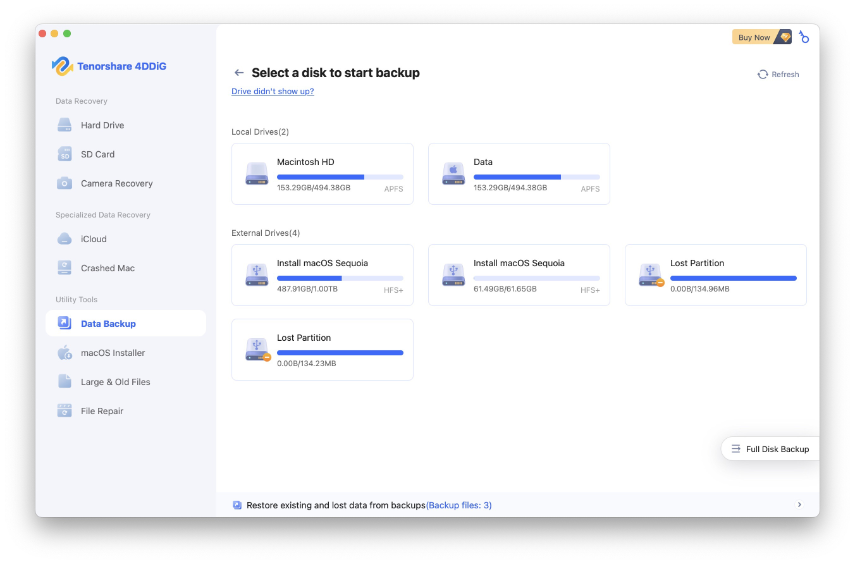Click the 487.91GB Sequoia drive usage bar

click(340, 278)
